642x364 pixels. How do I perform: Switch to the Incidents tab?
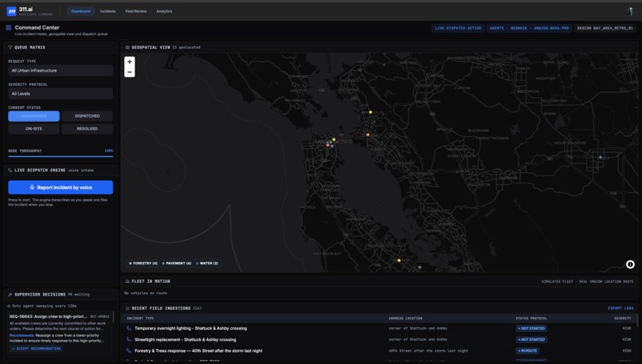click(108, 11)
